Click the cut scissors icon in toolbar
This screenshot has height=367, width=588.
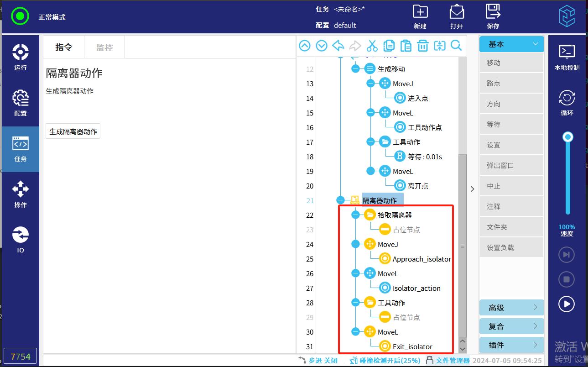372,46
